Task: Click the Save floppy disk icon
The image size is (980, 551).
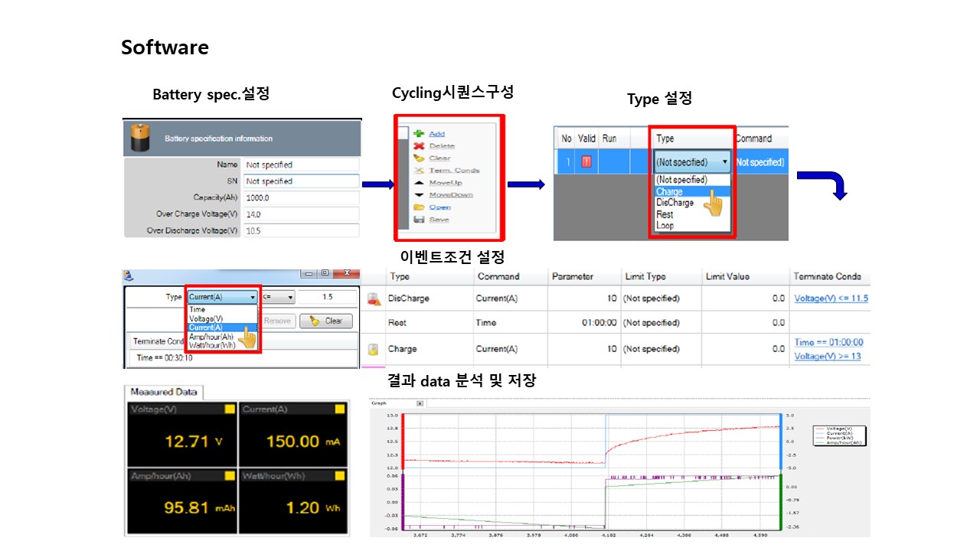Action: pyautogui.click(x=418, y=219)
